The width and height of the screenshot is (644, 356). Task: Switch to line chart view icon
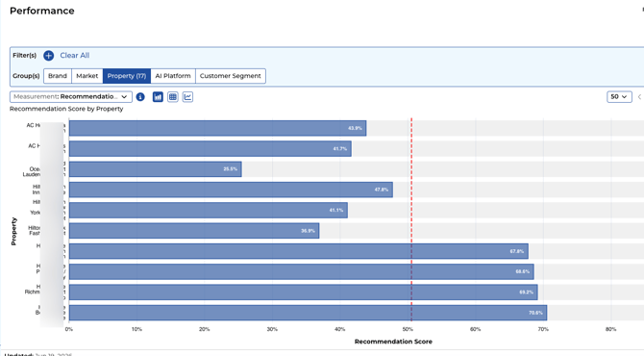pos(187,97)
